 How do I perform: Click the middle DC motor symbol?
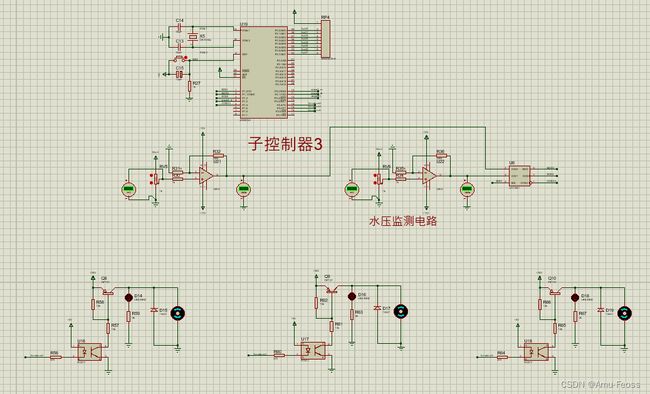point(401,311)
